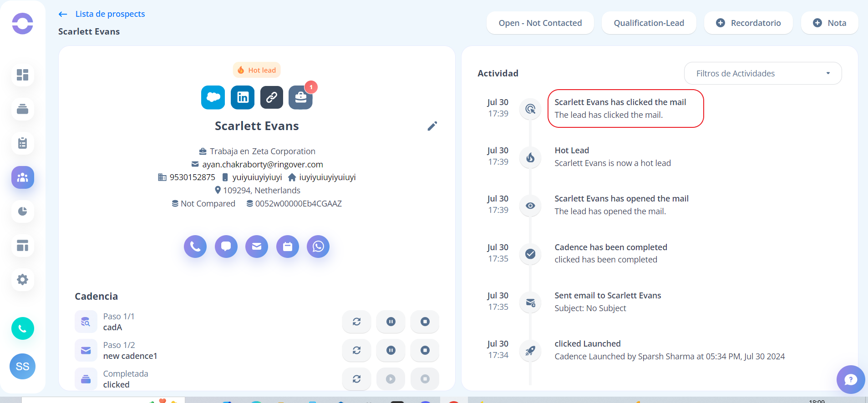Open the briefcase icon with notification badge

pyautogui.click(x=300, y=97)
